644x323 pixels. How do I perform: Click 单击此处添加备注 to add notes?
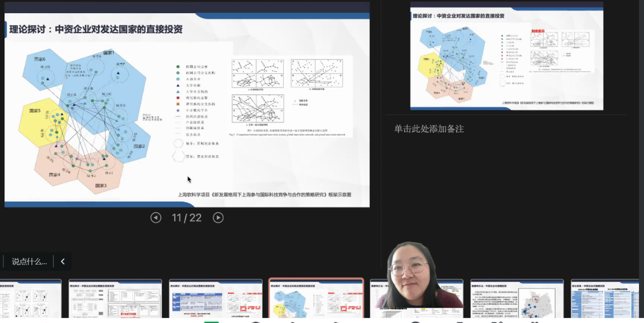click(429, 129)
